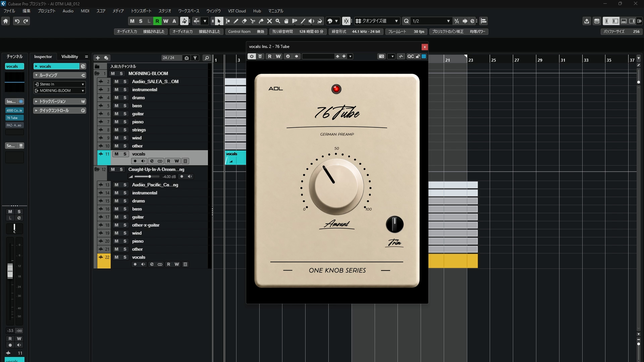
Task: Solo the piano track in row 7
Action: click(x=125, y=122)
